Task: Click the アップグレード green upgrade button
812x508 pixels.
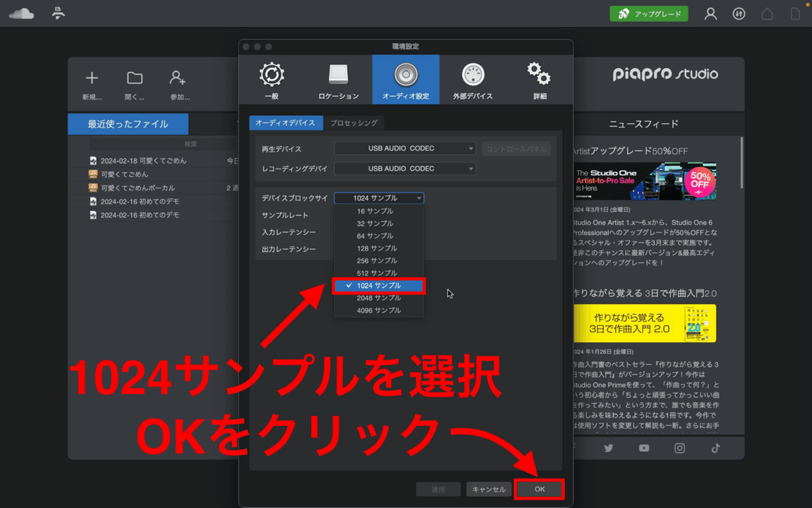Action: coord(649,14)
